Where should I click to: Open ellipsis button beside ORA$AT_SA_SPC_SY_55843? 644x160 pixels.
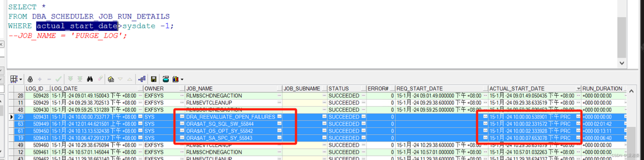tap(279, 138)
